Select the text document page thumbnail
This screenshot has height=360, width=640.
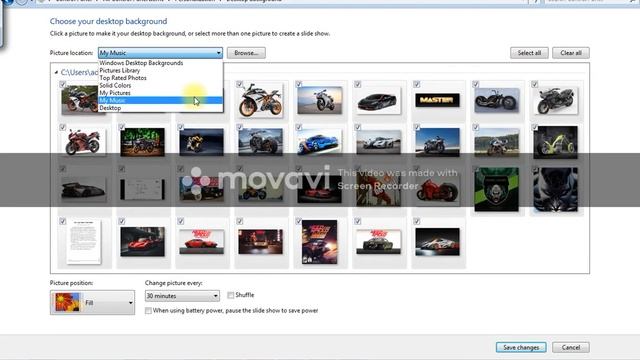84,242
